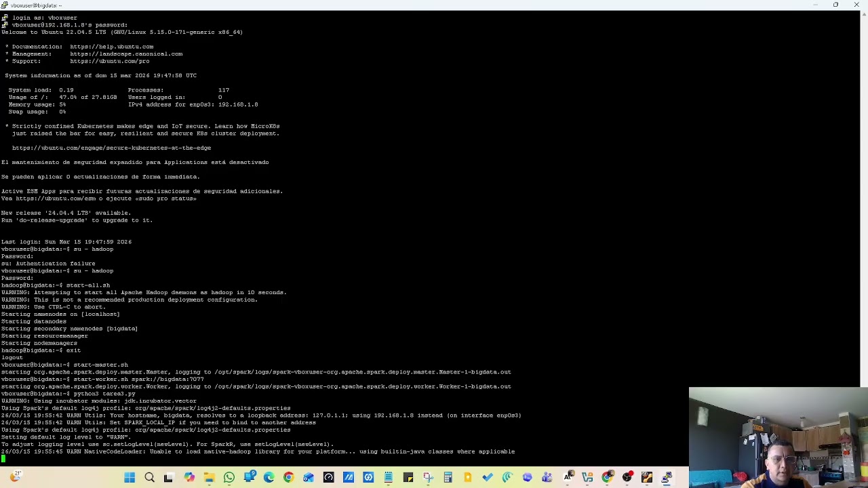Open Outlook from the taskbar
Viewport: 868px width, 488px height.
(309, 478)
